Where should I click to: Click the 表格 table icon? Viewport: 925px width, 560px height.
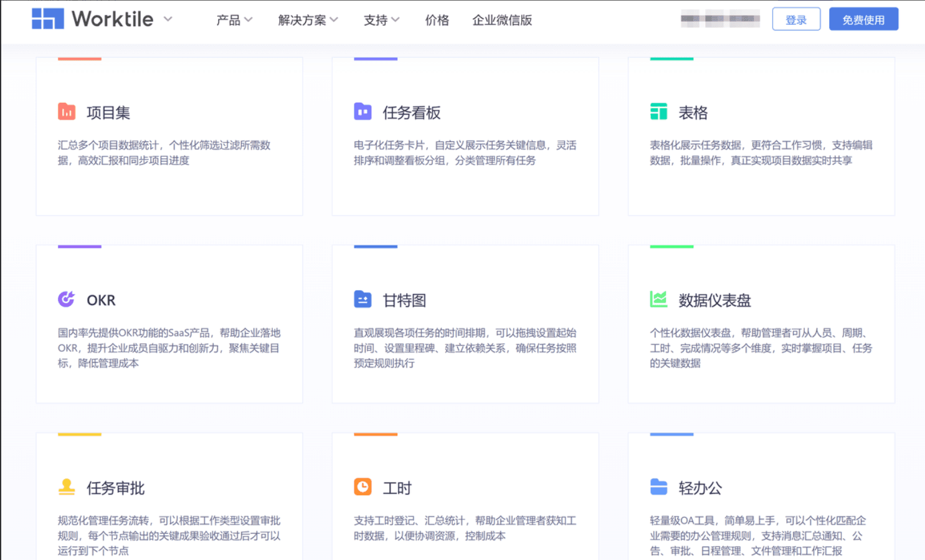[x=658, y=112]
